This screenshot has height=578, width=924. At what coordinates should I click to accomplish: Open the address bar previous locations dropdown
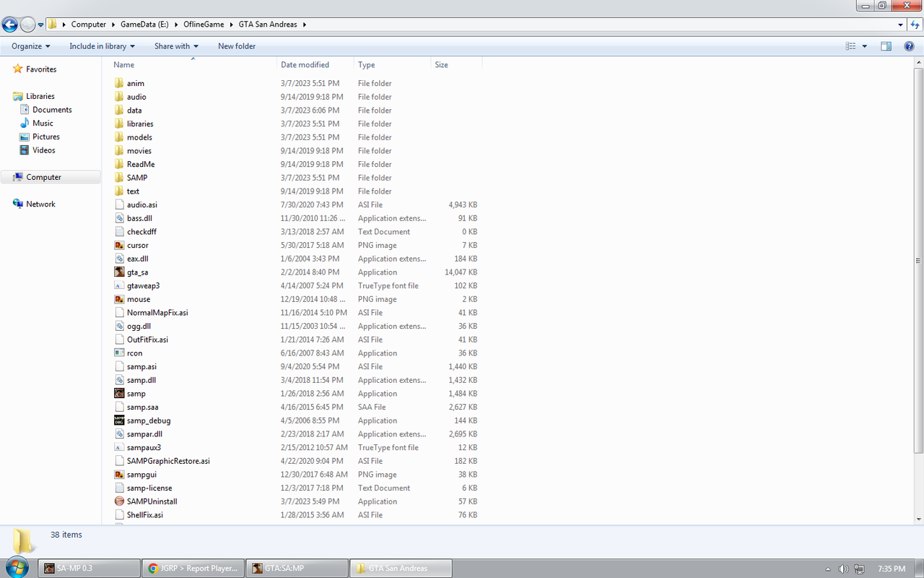(x=900, y=25)
